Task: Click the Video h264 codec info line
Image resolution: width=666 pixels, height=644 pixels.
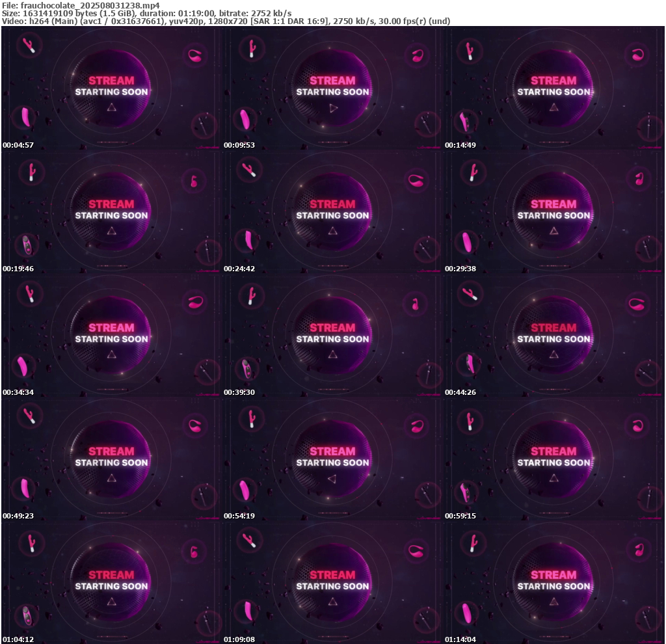Action: pyautogui.click(x=226, y=21)
